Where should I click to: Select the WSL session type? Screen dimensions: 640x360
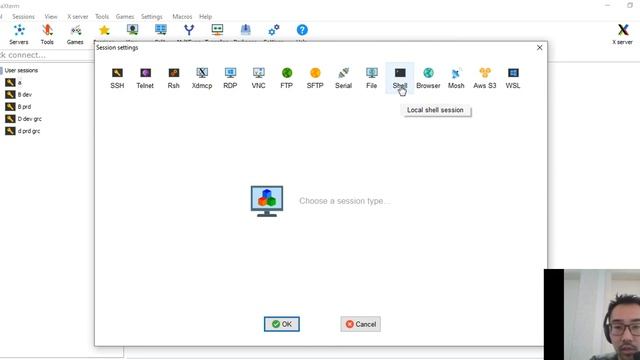(x=513, y=78)
